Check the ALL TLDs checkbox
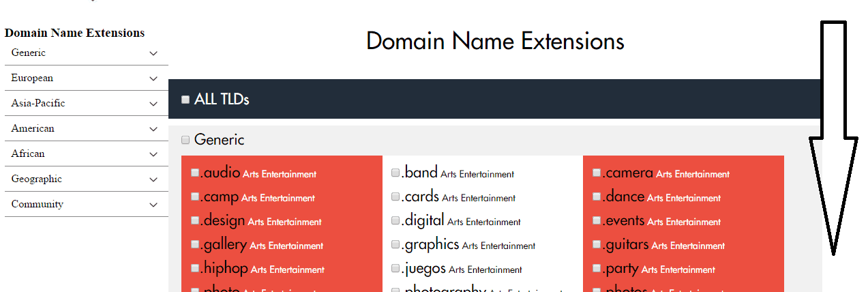 [185, 100]
